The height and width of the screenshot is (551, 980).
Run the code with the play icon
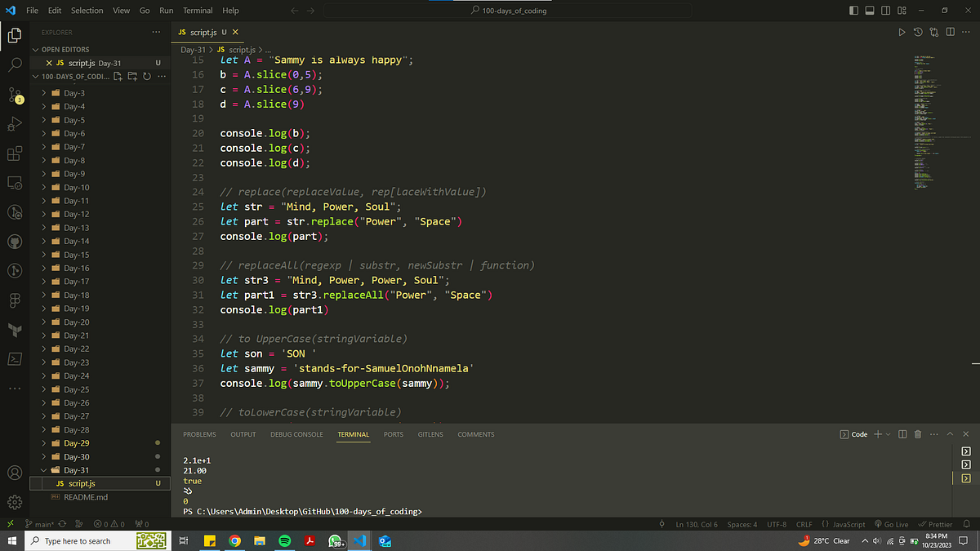[902, 32]
